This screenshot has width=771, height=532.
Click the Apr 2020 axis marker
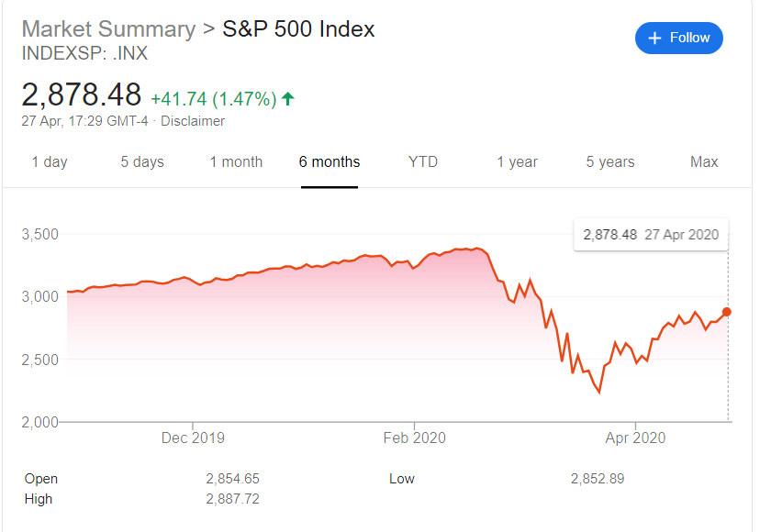pos(635,438)
